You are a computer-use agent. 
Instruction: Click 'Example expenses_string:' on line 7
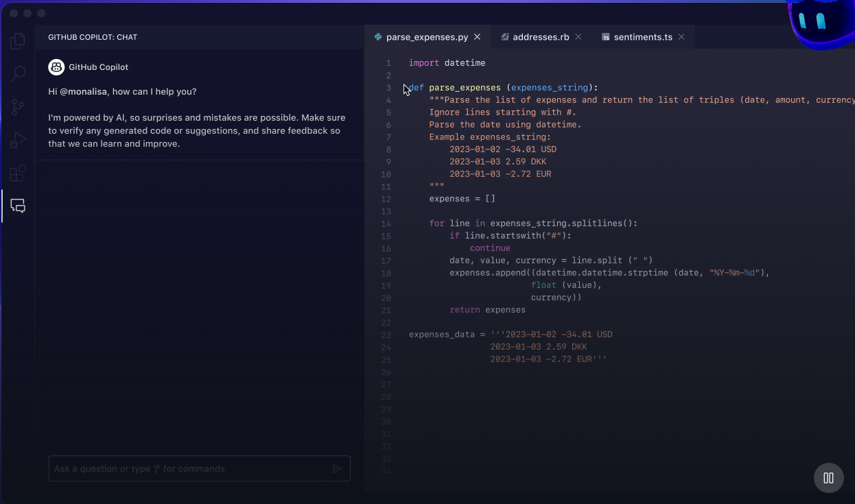(x=490, y=137)
